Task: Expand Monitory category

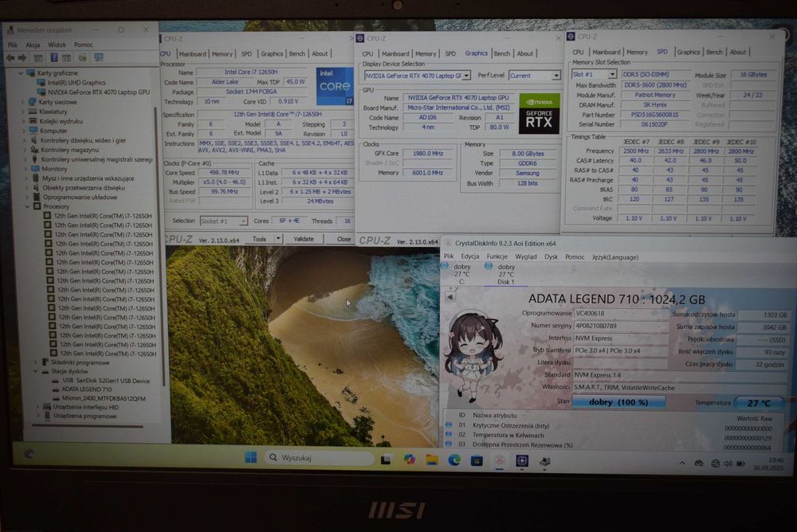Action: click(x=26, y=169)
